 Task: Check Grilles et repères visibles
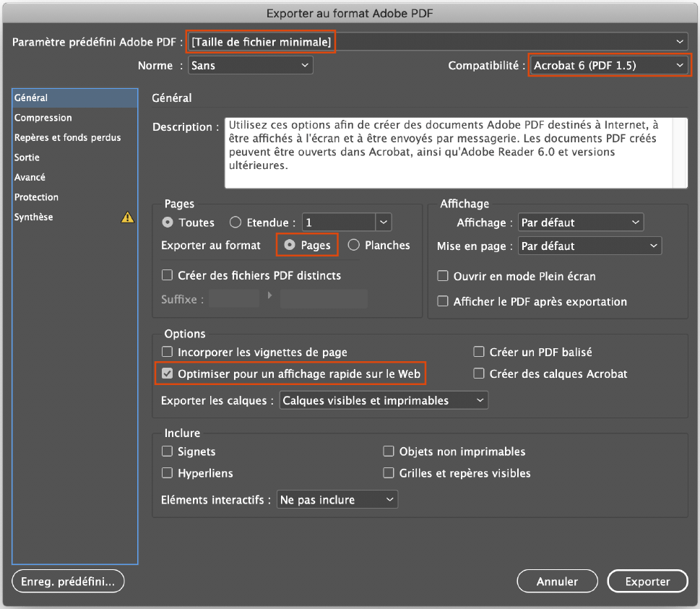point(389,472)
